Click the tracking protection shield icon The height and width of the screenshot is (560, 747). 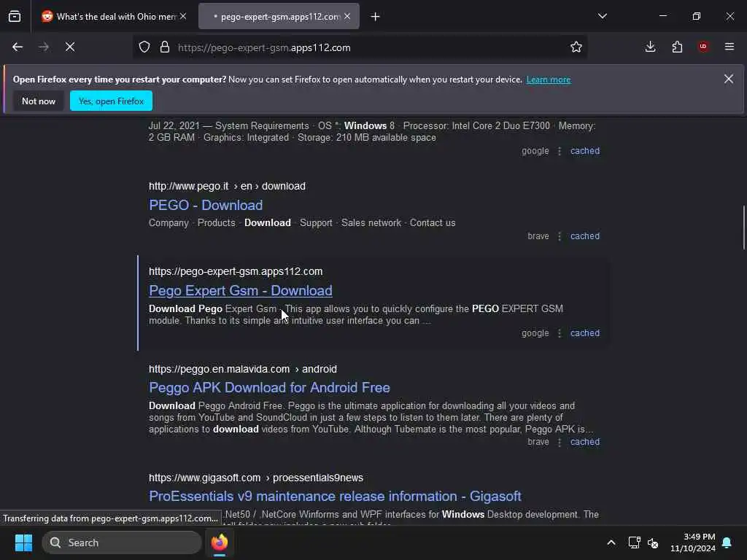(x=144, y=47)
